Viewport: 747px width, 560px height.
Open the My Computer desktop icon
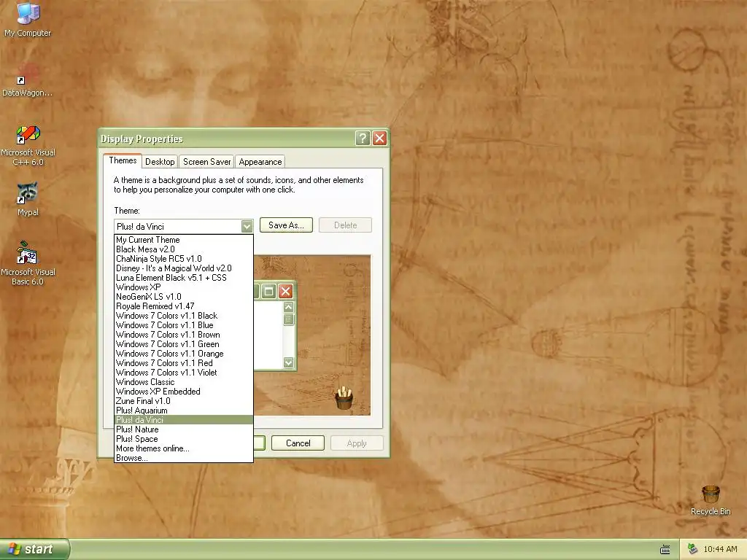click(x=28, y=19)
